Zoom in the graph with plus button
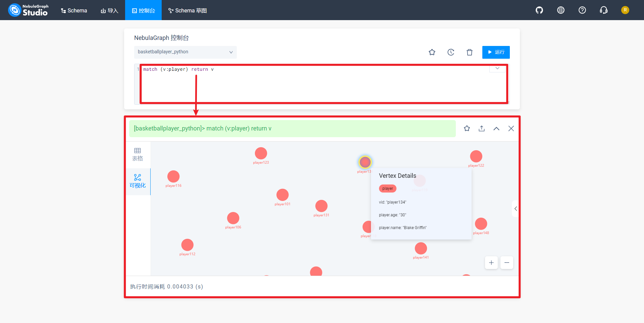This screenshot has height=323, width=644. pyautogui.click(x=491, y=263)
